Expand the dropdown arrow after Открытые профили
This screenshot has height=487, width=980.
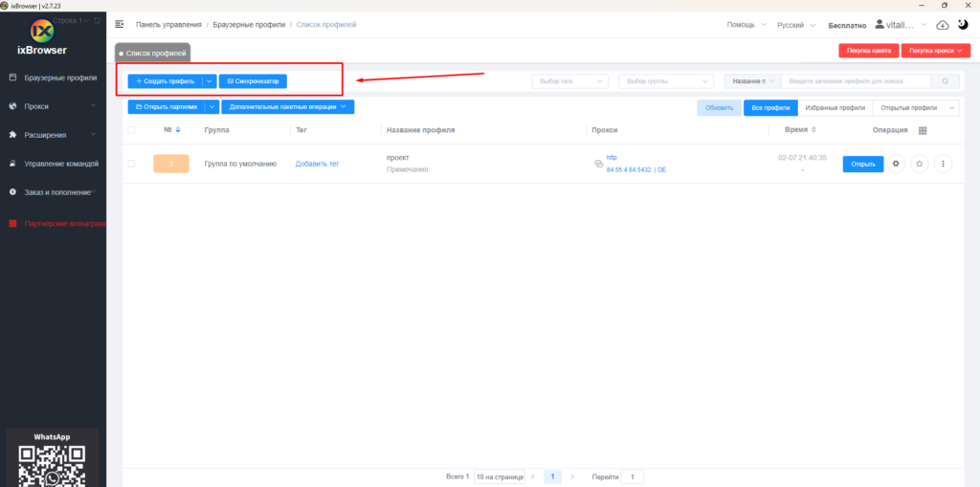pyautogui.click(x=952, y=108)
